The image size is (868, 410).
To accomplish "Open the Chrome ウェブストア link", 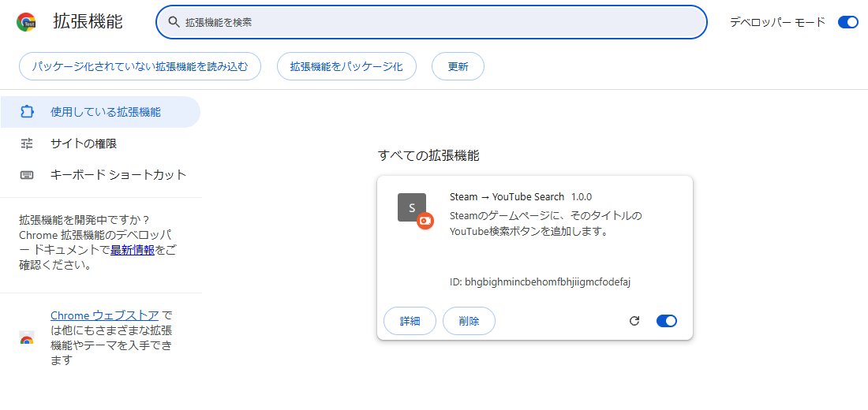I will (x=105, y=315).
